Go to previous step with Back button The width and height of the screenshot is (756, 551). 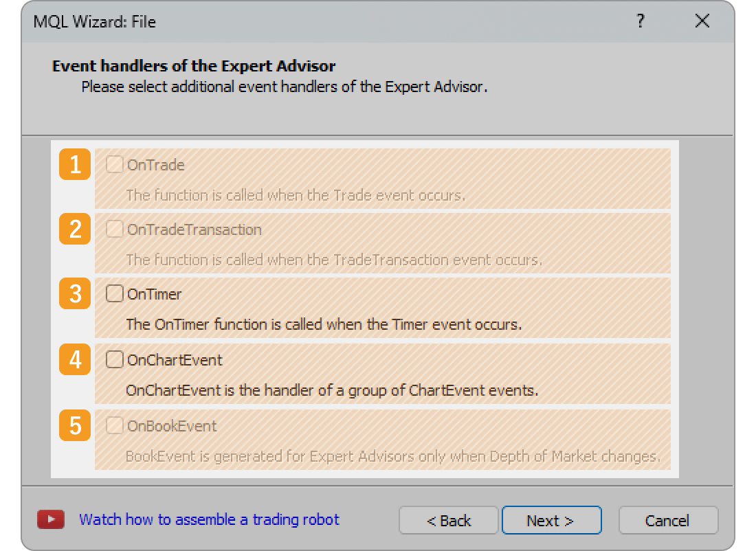pos(448,521)
